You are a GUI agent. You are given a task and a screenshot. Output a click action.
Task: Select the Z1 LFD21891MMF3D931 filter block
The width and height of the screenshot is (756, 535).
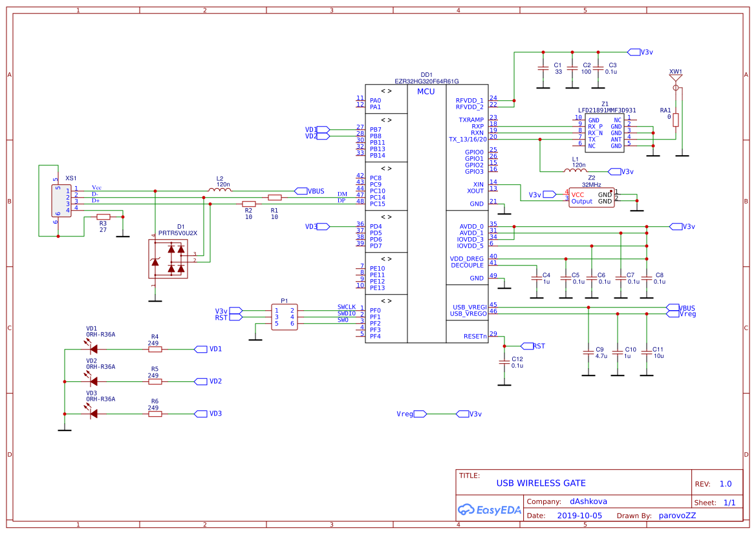point(605,133)
